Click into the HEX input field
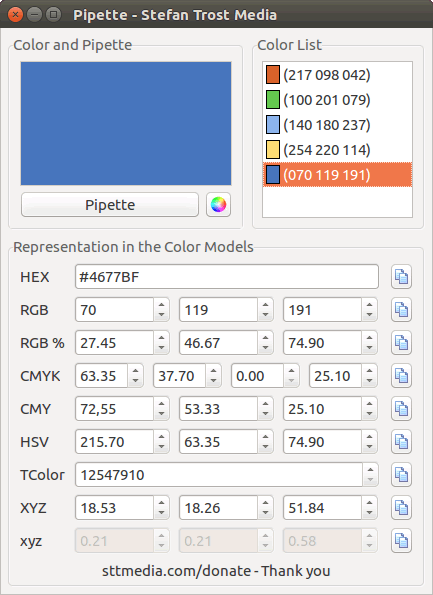 tap(227, 277)
